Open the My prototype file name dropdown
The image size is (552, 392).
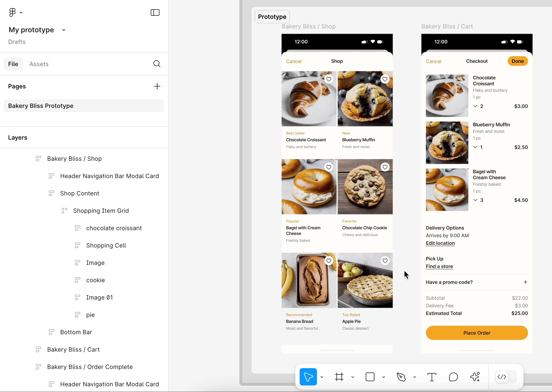(x=63, y=30)
